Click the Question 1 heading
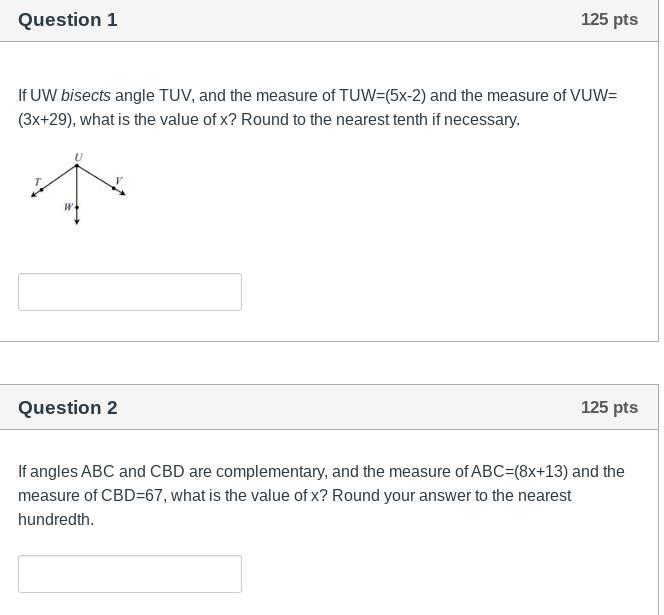664x615 pixels. click(68, 20)
